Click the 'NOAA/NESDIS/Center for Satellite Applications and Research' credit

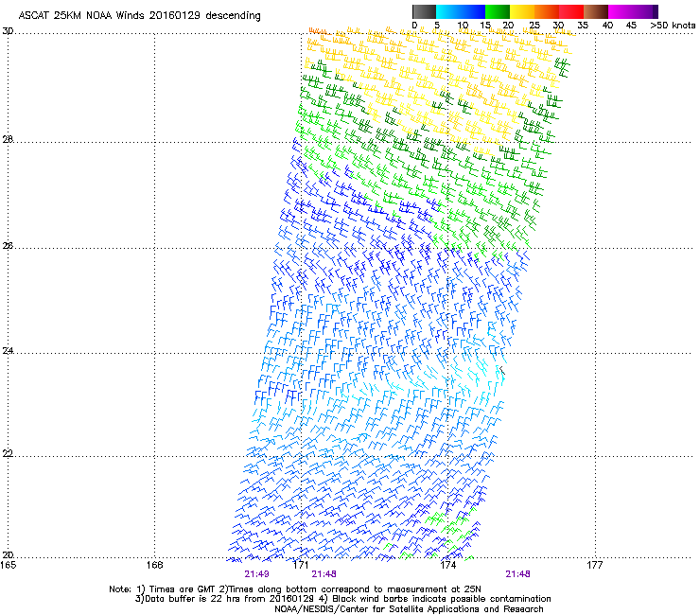click(409, 609)
